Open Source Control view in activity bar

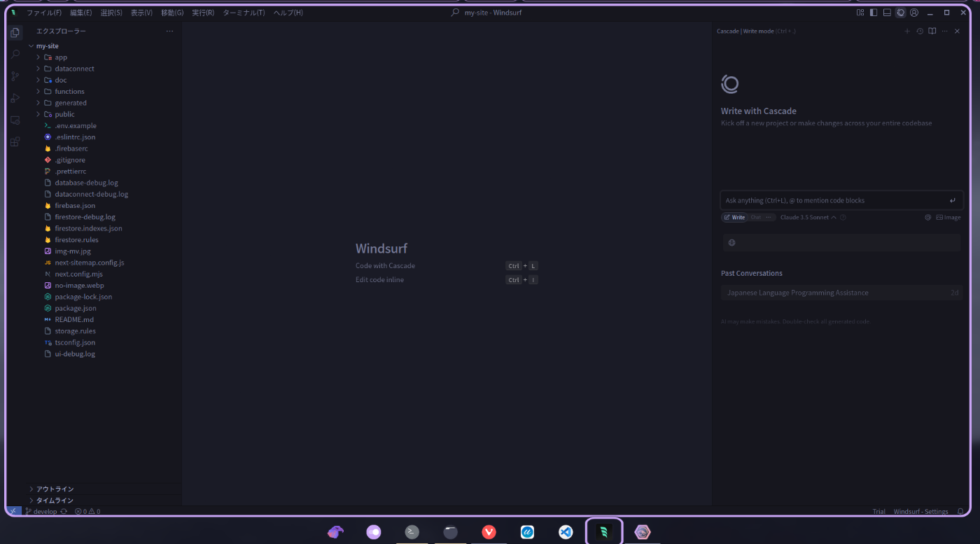(x=15, y=76)
